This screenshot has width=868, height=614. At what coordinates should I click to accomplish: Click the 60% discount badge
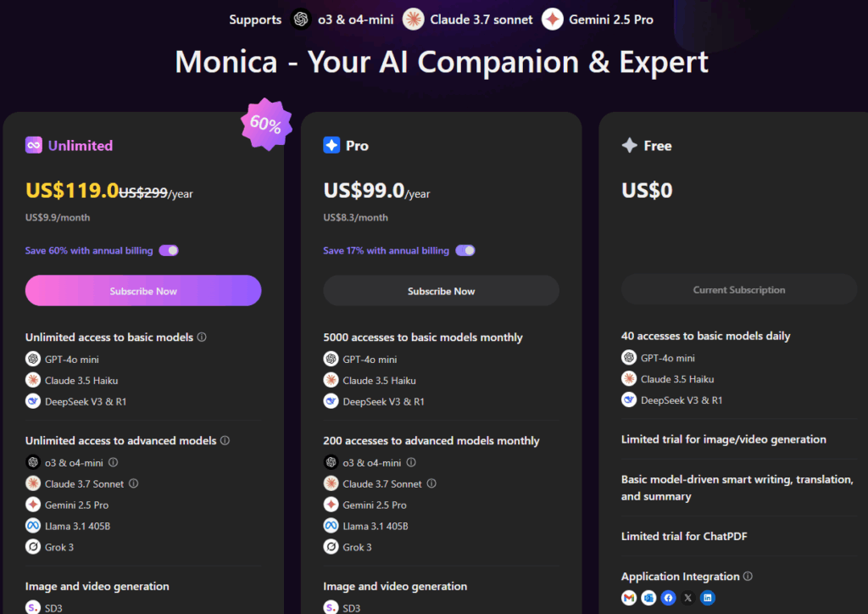point(265,125)
